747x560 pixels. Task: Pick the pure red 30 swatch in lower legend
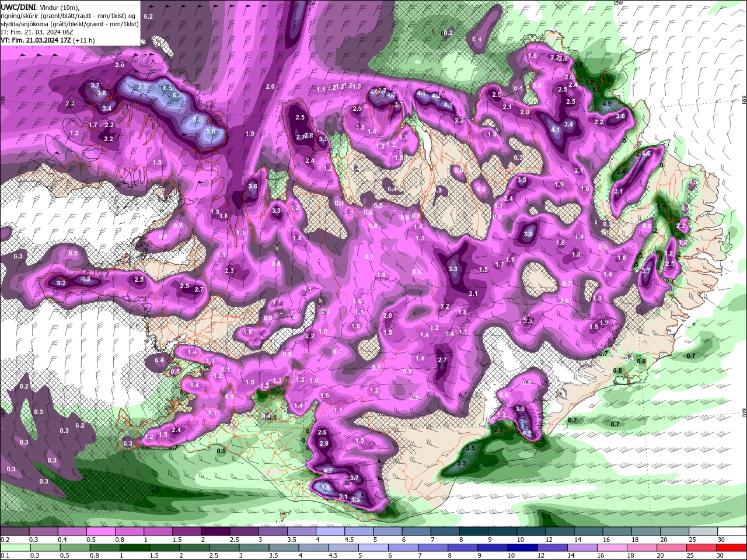pos(732,548)
